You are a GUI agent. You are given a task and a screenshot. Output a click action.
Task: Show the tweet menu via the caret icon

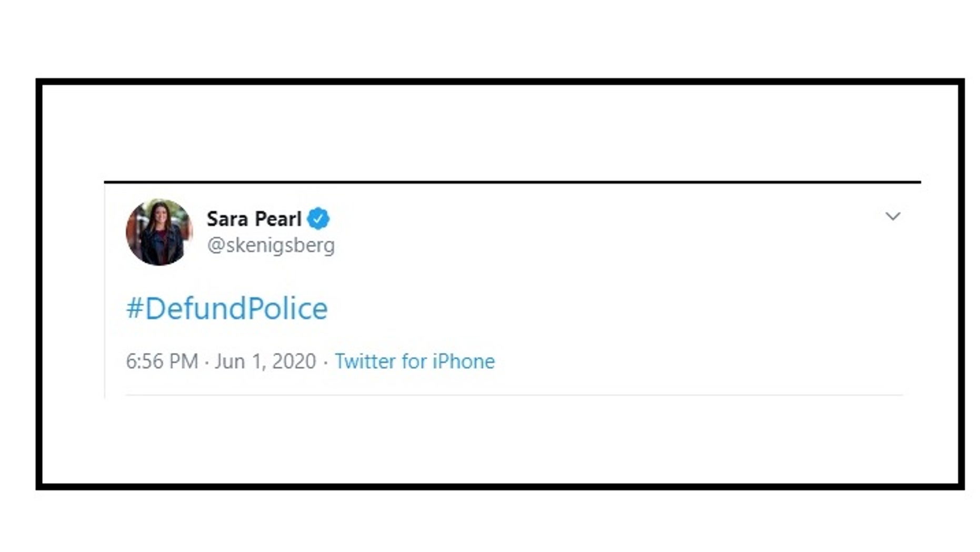893,216
